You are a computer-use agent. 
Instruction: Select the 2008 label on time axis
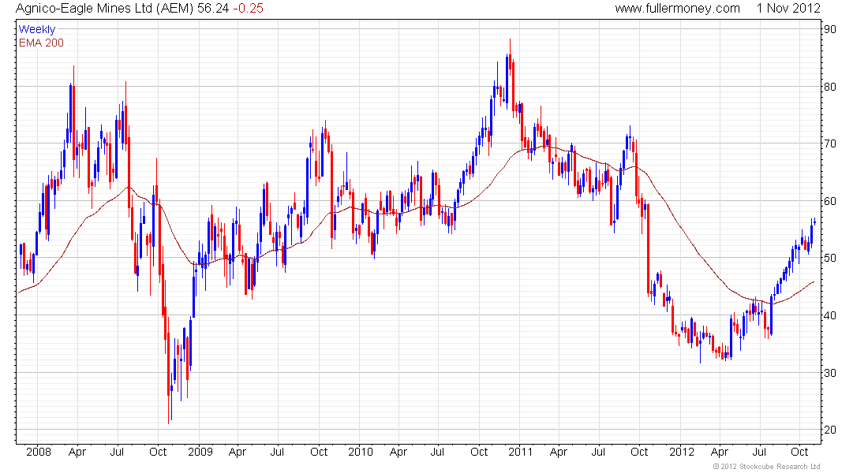pos(38,452)
